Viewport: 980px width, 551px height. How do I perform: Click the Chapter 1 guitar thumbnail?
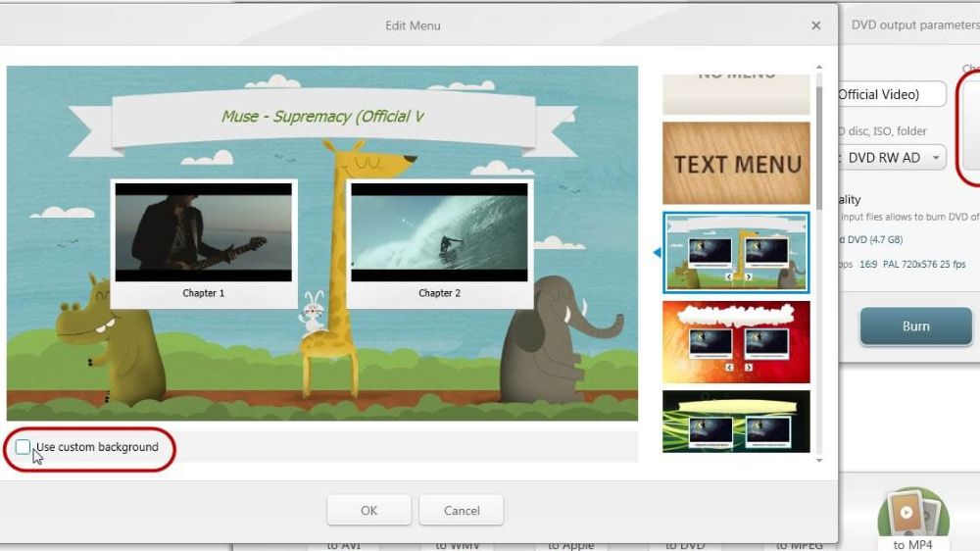tap(203, 232)
